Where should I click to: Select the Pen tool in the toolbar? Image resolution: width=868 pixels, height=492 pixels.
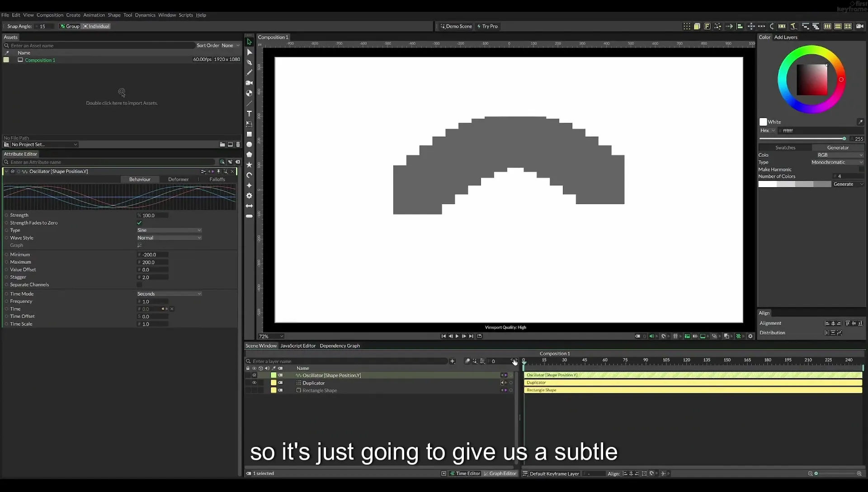pos(249,62)
